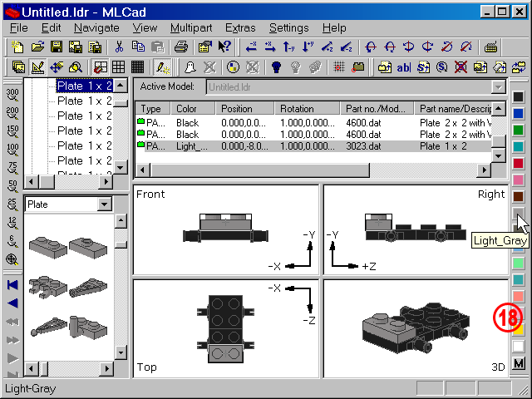Move part along negative X arrow icon
The width and height of the screenshot is (532, 399).
click(251, 47)
